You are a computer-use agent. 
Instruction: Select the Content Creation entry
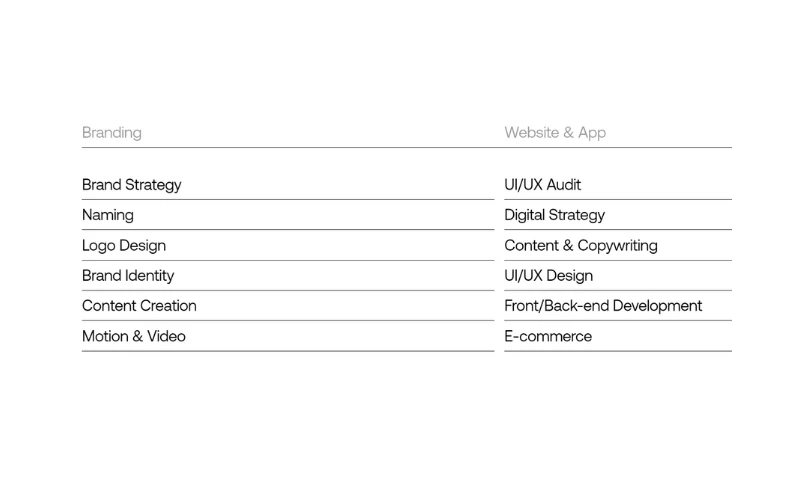click(x=139, y=305)
